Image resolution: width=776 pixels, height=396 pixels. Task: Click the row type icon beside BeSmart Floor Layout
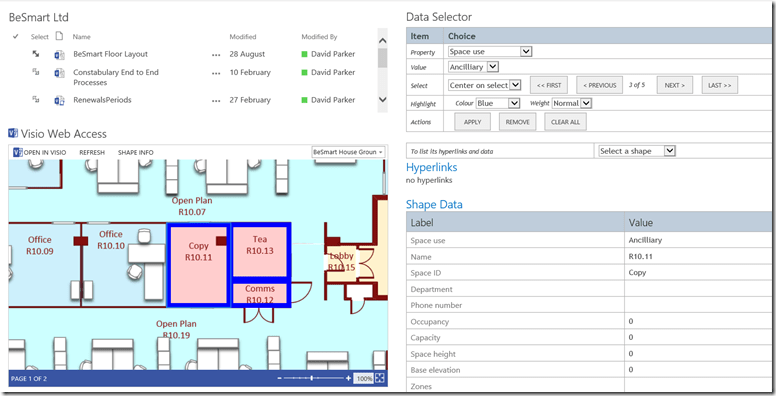click(36, 53)
